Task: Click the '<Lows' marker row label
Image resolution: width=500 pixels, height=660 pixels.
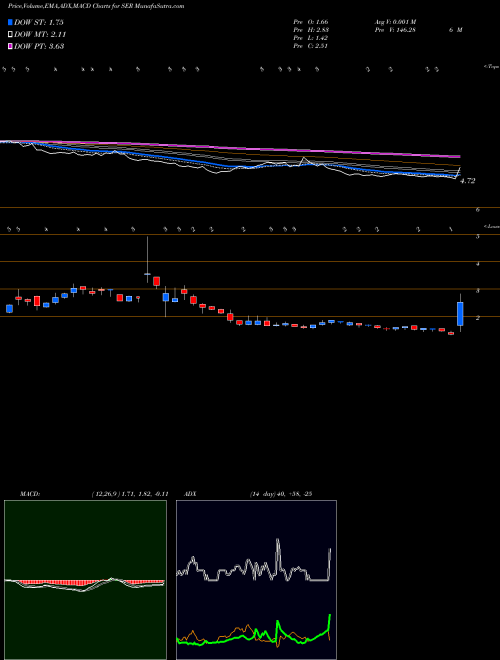Action: click(x=491, y=226)
